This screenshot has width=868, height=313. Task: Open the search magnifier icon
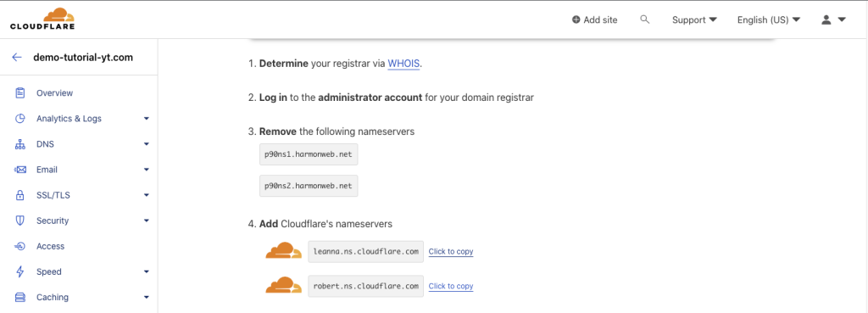tap(644, 20)
